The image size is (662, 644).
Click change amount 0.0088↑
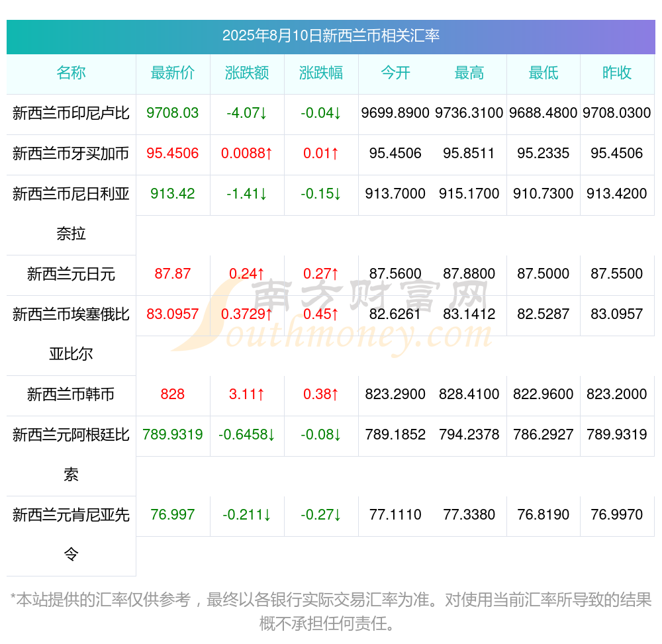tap(247, 153)
